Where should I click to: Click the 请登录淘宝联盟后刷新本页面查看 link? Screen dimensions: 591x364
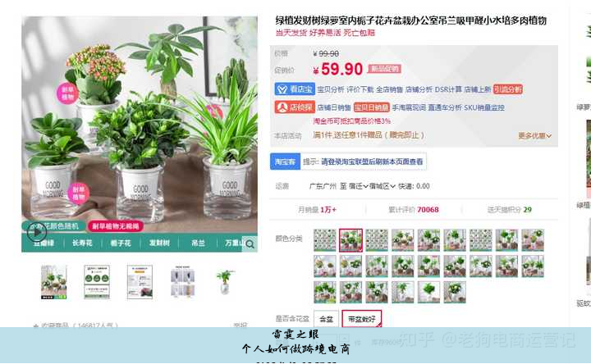click(x=372, y=162)
